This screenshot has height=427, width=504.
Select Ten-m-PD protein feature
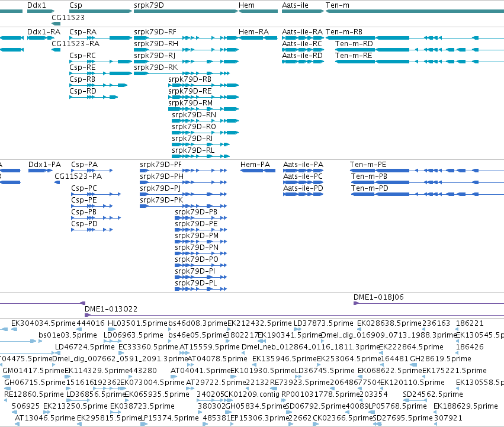click(428, 194)
